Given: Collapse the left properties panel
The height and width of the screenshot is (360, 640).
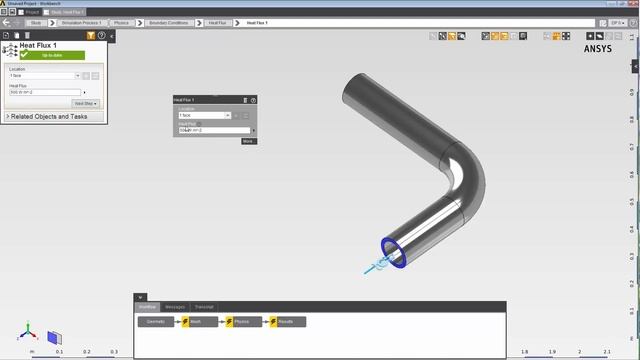Looking at the screenshot, I should pyautogui.click(x=112, y=36).
